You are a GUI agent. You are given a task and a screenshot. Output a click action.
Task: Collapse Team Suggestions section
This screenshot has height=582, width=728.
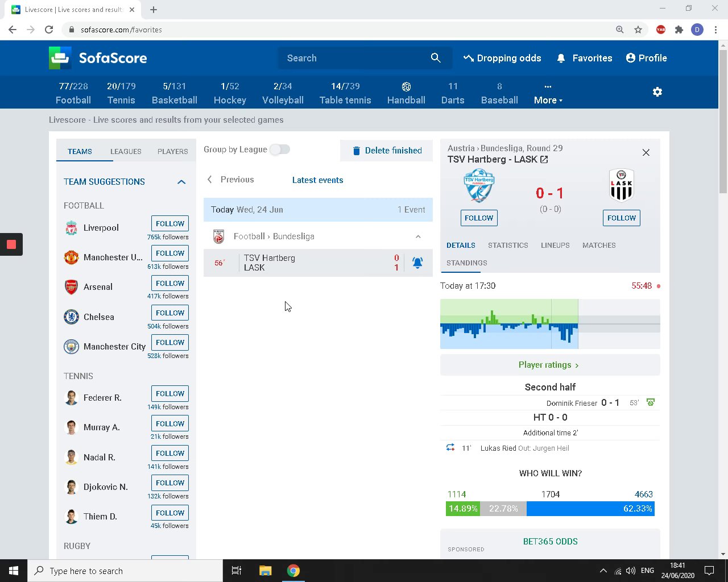point(181,182)
